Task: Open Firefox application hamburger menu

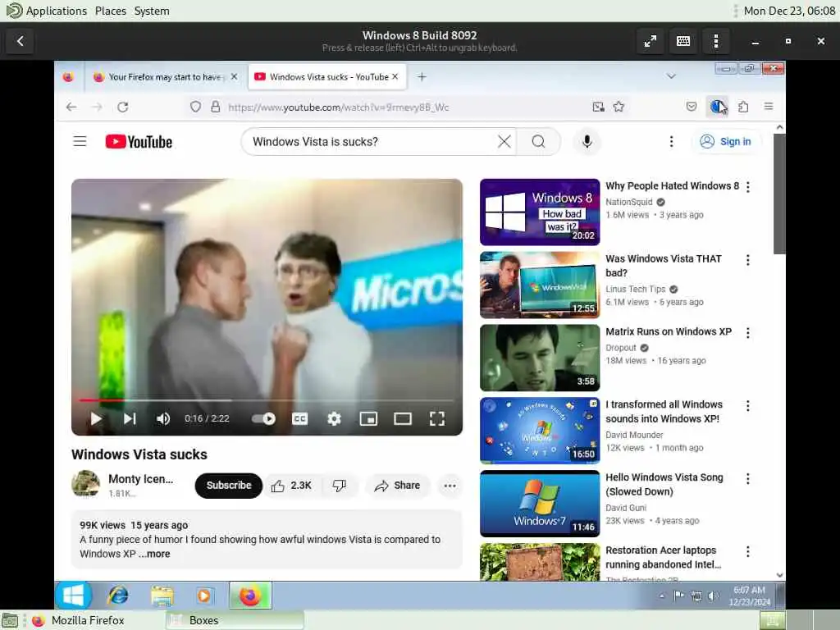Action: click(x=769, y=107)
